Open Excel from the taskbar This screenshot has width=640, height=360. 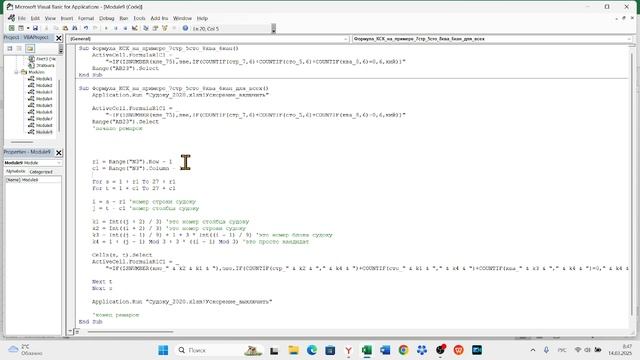[367, 350]
